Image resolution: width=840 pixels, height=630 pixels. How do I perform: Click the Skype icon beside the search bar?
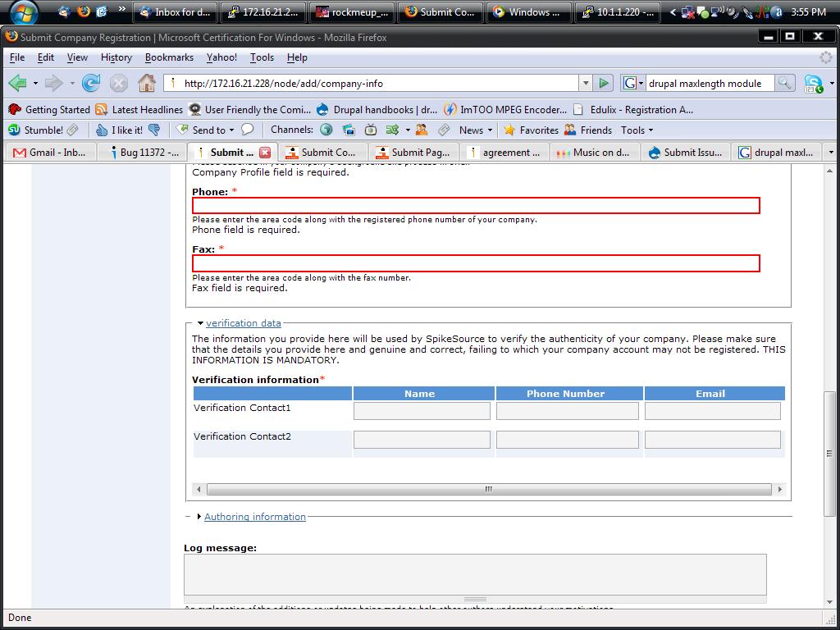[815, 83]
